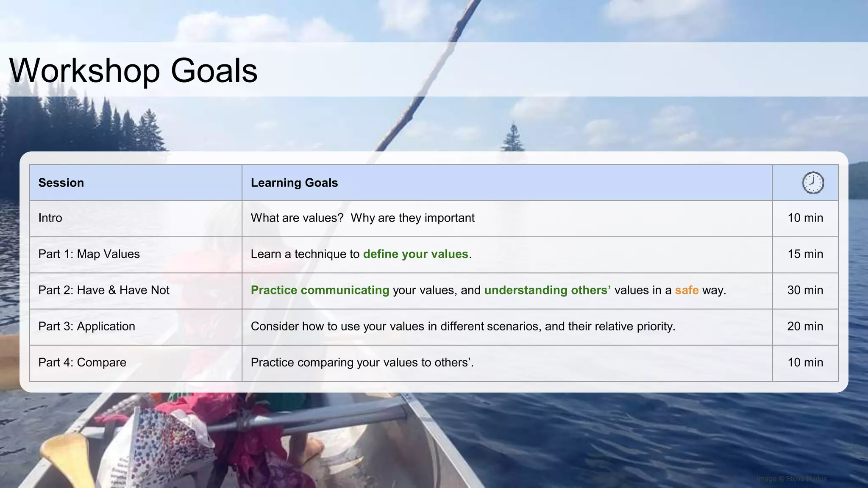Click the Learning Goals column header
This screenshot has height=488, width=868.
[294, 183]
